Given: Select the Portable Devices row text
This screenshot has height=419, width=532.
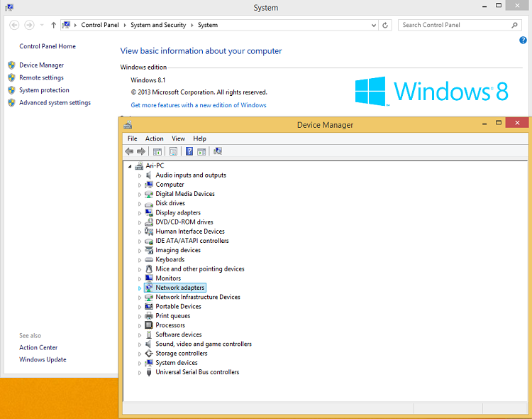Looking at the screenshot, I should [179, 307].
